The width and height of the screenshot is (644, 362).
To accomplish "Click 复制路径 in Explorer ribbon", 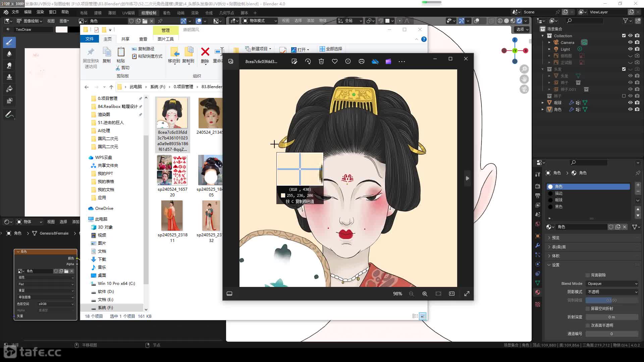I will coord(143,49).
